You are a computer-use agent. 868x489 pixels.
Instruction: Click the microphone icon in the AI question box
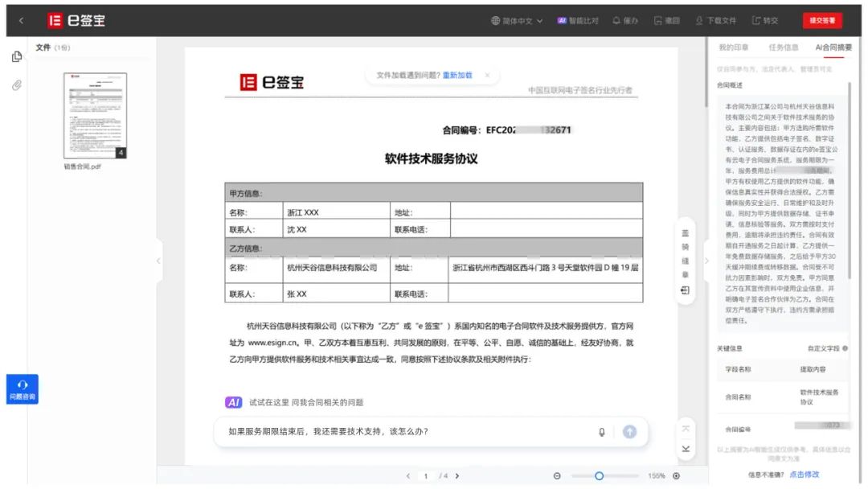(601, 432)
